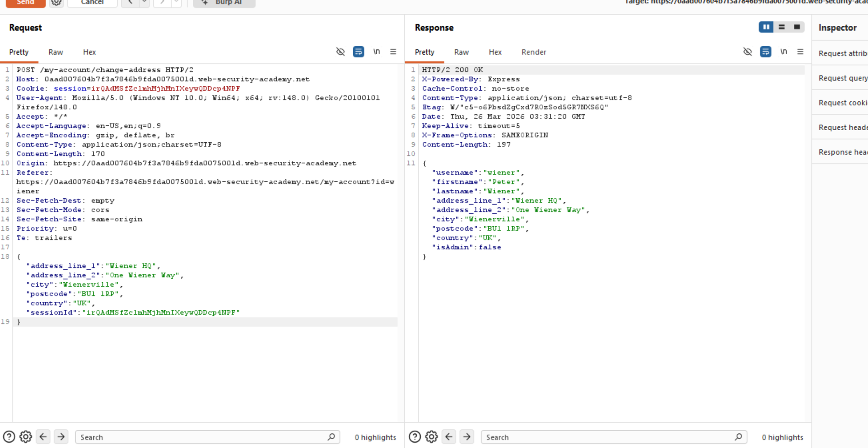868x448 pixels.
Task: Switch Request view to Raw tab
Action: (56, 52)
